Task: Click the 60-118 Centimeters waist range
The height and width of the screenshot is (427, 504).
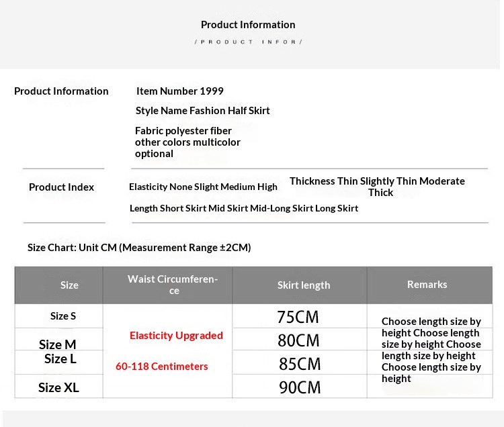Action: (x=162, y=367)
